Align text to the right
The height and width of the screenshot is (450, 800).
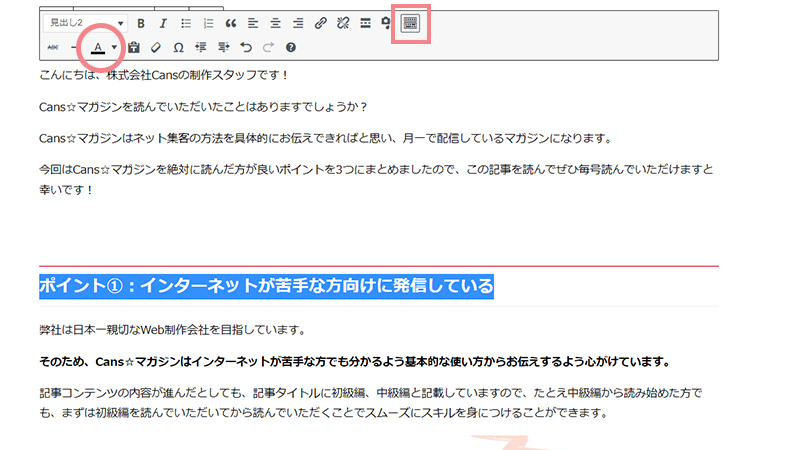point(298,23)
